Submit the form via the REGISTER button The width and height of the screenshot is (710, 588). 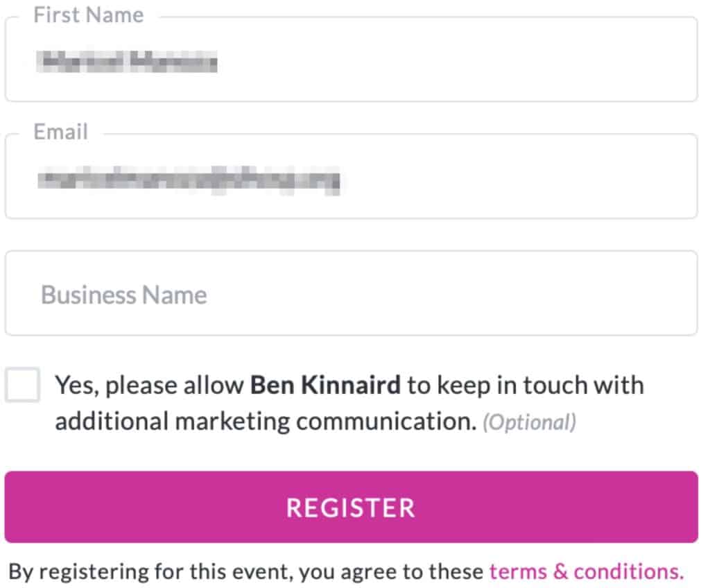pos(351,508)
